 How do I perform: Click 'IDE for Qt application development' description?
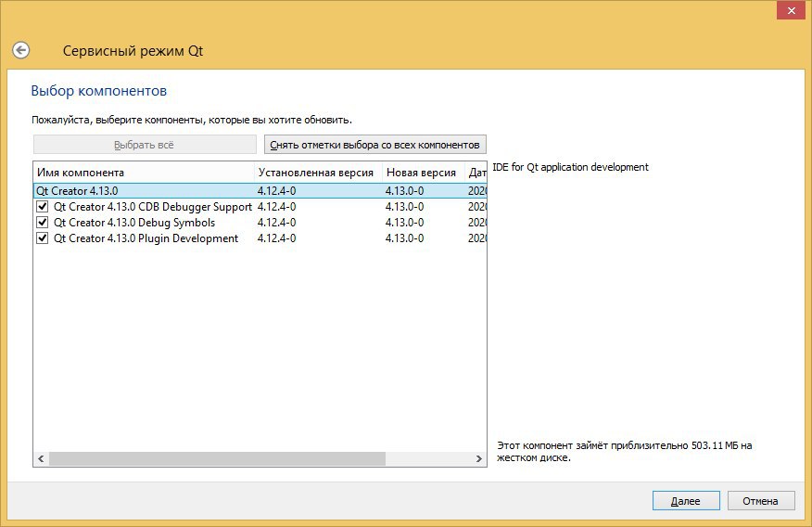coord(570,167)
